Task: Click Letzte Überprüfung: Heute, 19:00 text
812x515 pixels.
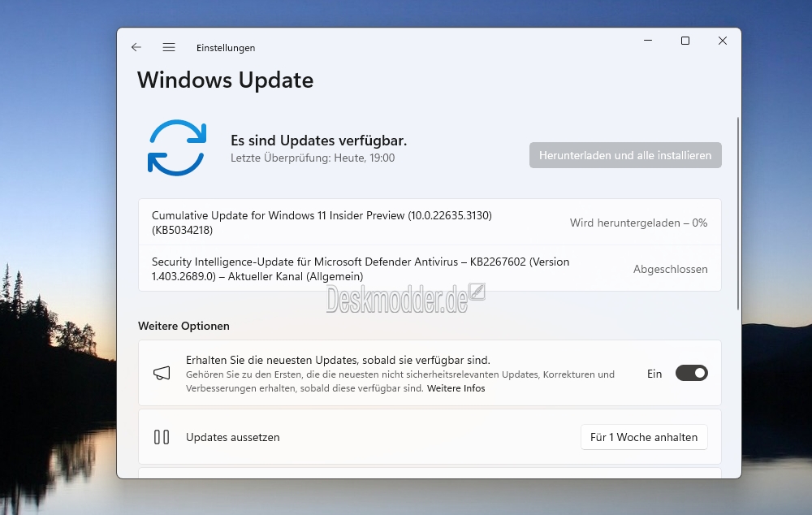Action: pos(313,158)
